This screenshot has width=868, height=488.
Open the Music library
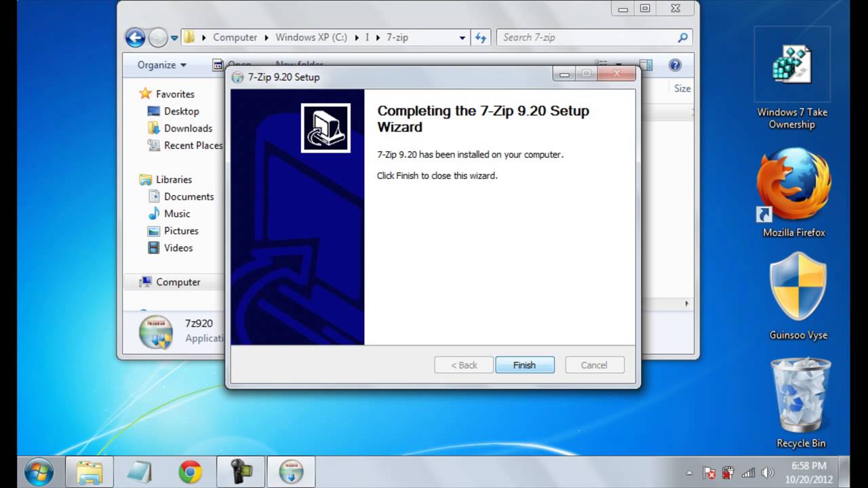pyautogui.click(x=176, y=213)
